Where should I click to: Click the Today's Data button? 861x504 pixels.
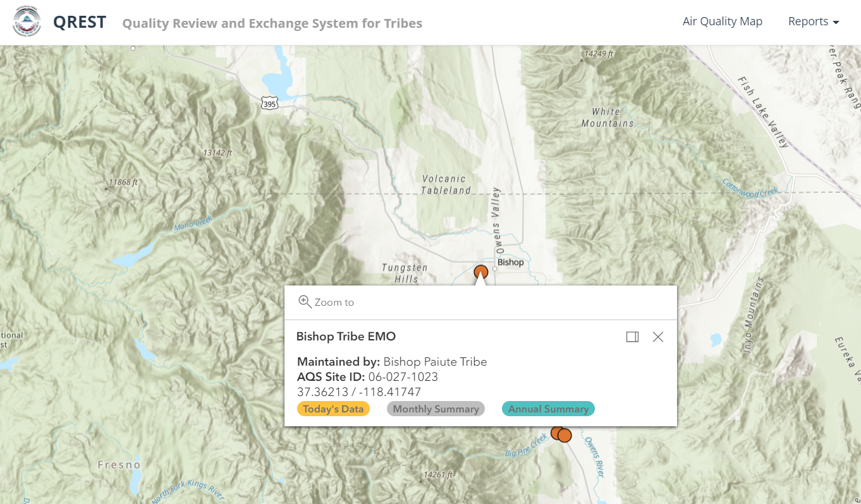point(333,409)
